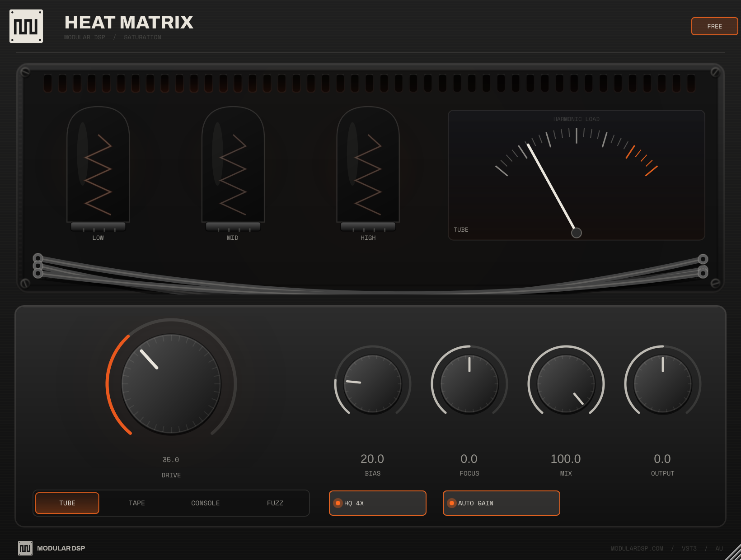The width and height of the screenshot is (741, 560).
Task: Click the FOCUS knob
Action: pos(469,384)
